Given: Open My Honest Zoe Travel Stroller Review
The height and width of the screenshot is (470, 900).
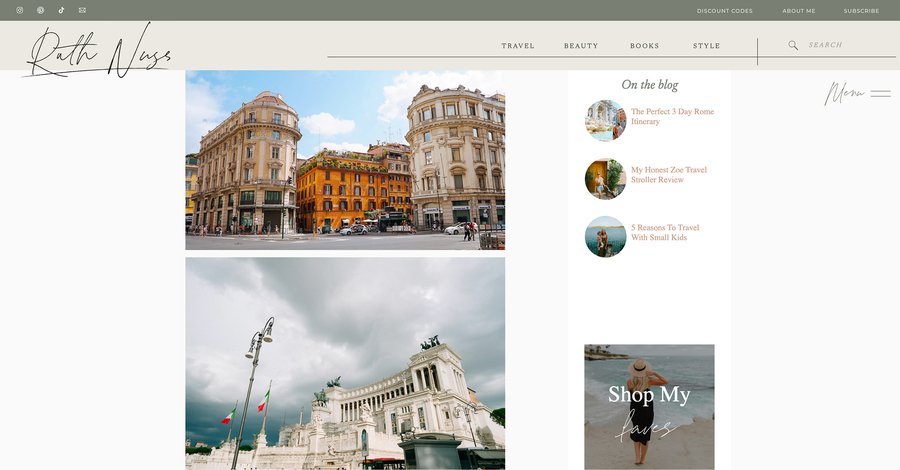Looking at the screenshot, I should click(x=669, y=174).
